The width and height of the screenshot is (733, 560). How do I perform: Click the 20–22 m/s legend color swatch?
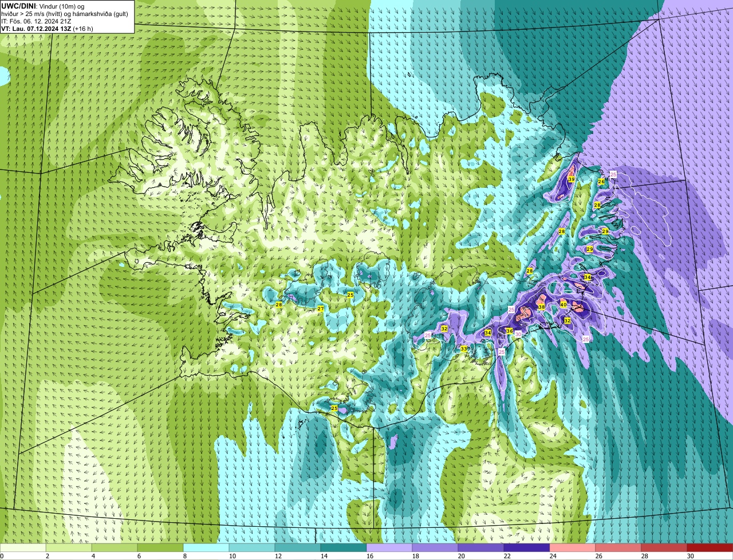point(481,548)
